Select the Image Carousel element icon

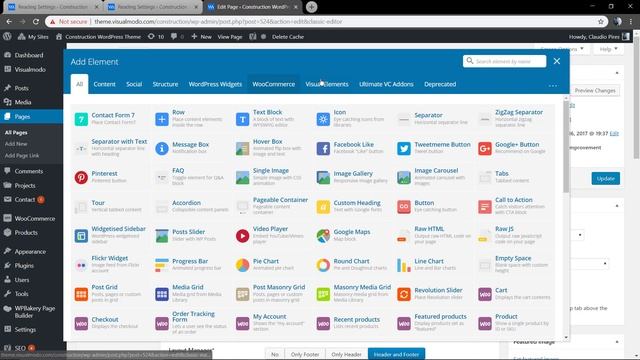click(404, 178)
